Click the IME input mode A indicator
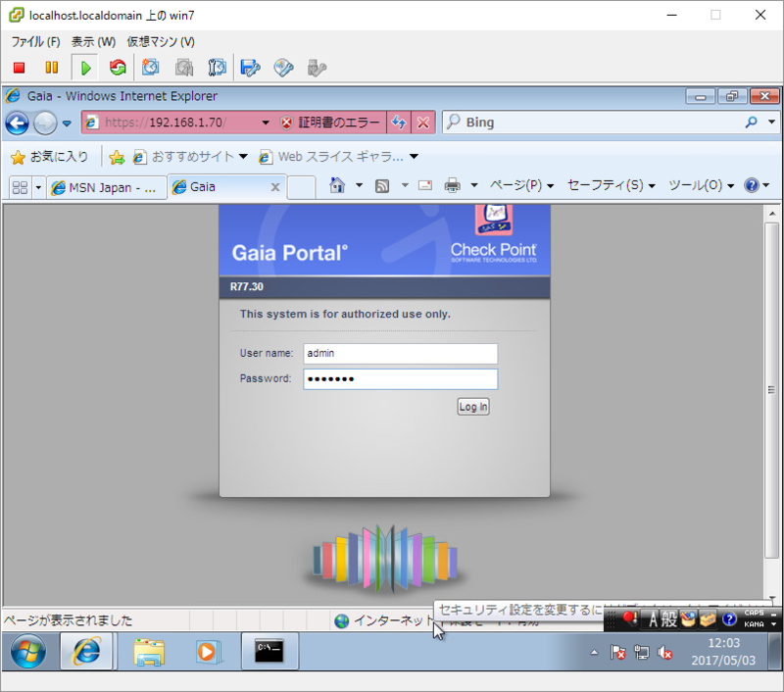 pyautogui.click(x=653, y=620)
